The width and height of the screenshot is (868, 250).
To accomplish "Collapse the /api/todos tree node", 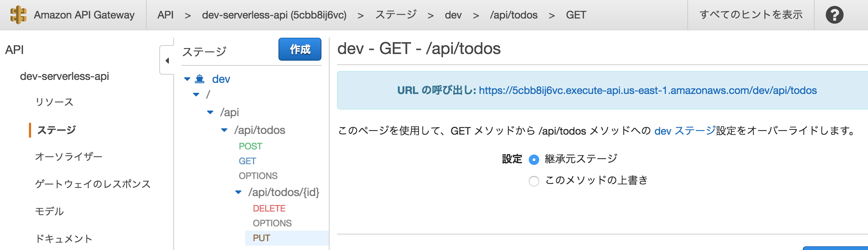I will (224, 130).
